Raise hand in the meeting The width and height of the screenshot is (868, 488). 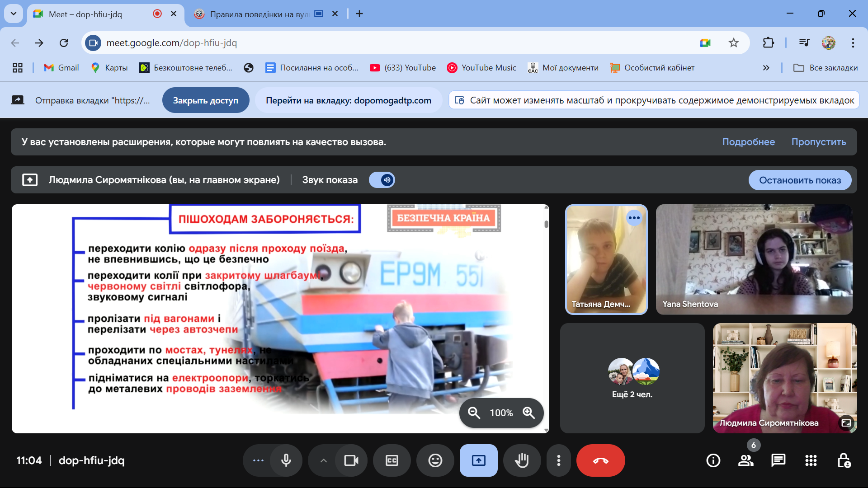tap(522, 460)
